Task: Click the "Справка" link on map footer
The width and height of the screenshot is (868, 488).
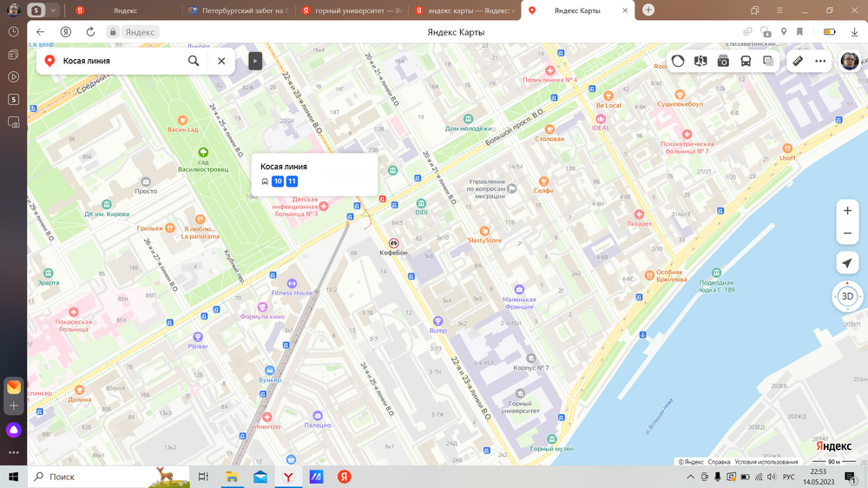Action: pos(719,462)
